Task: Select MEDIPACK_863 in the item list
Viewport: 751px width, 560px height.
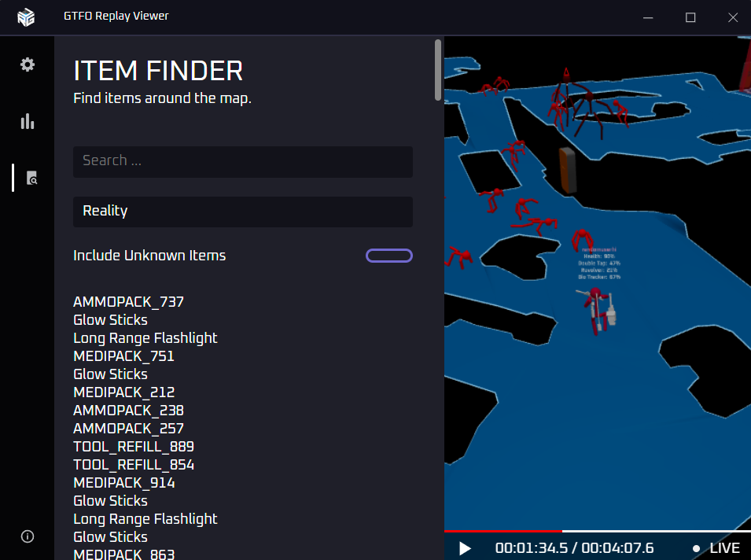Action: click(124, 554)
